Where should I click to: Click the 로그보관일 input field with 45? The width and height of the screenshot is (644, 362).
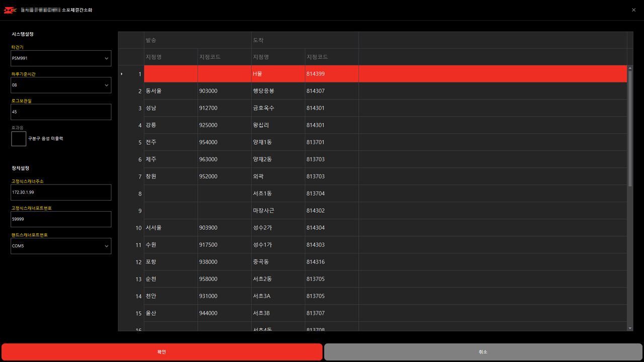[x=61, y=112]
